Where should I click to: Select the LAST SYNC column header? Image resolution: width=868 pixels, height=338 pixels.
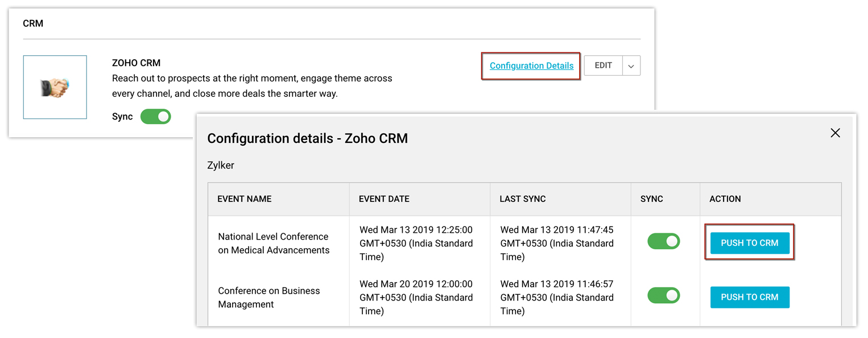click(522, 199)
